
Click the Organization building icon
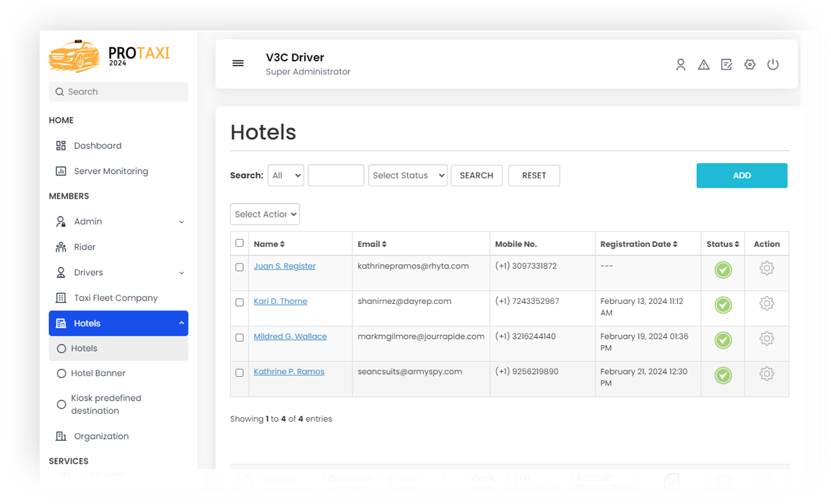pyautogui.click(x=61, y=436)
